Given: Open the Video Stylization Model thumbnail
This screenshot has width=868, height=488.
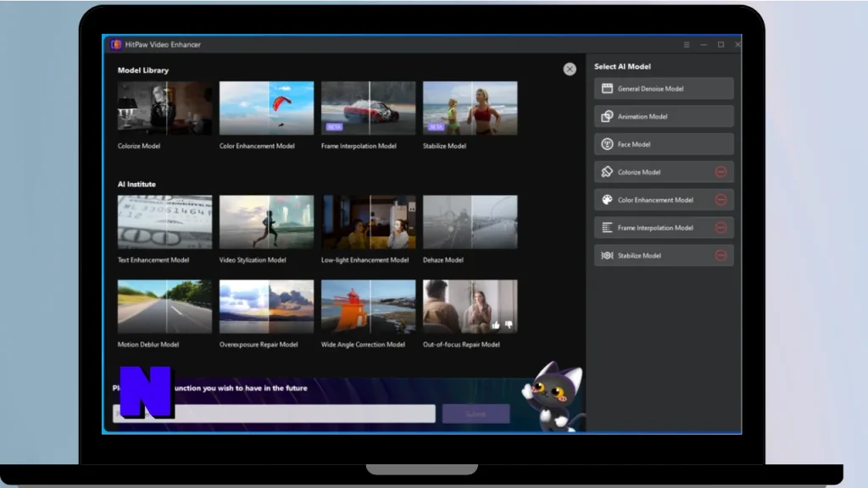Looking at the screenshot, I should point(266,222).
